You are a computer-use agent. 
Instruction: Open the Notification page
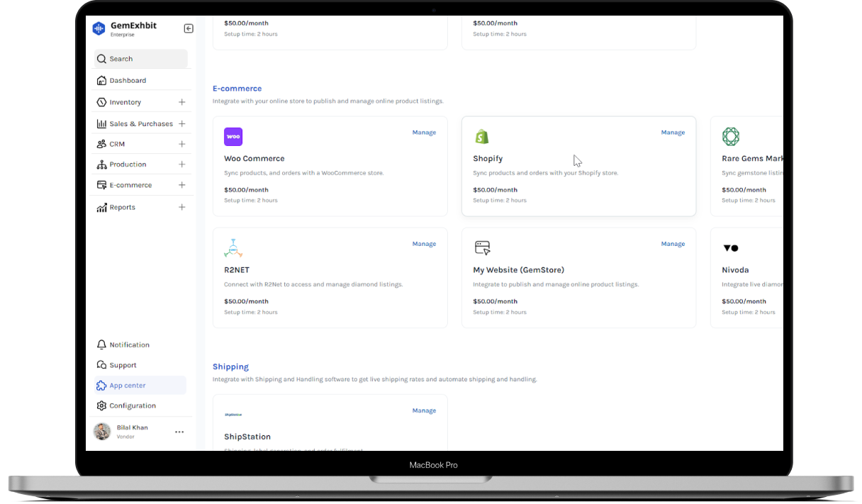(x=129, y=345)
